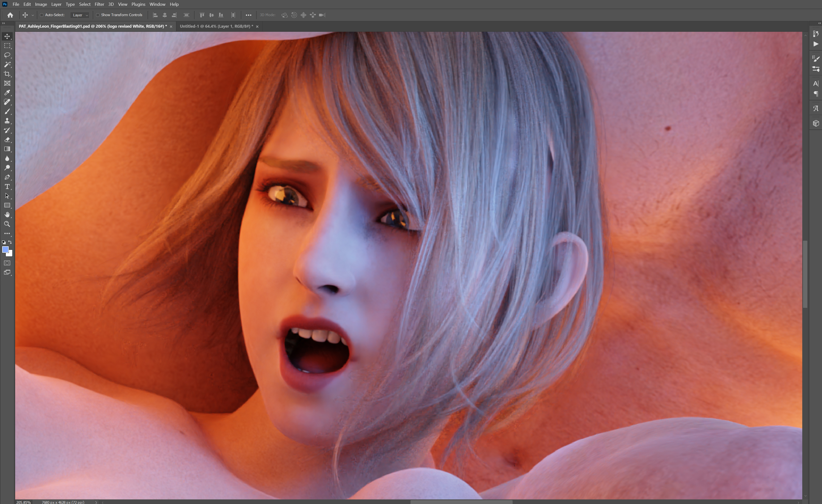Screen dimensions: 822x504
Task: Select the Rectangle shape tool
Action: point(7,205)
